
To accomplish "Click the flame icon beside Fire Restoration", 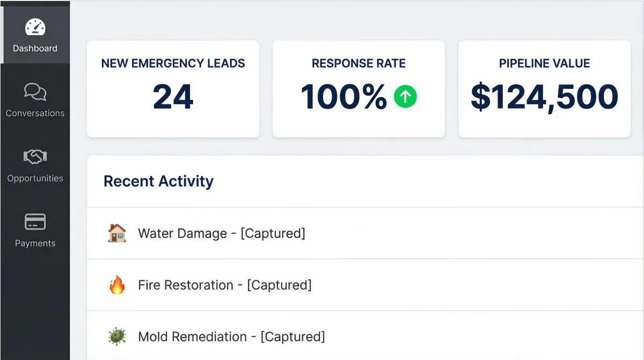I will 117,285.
